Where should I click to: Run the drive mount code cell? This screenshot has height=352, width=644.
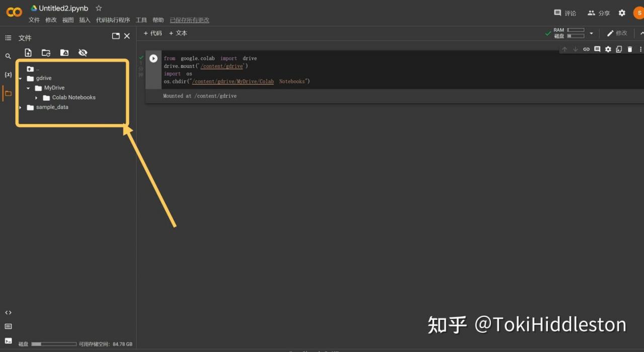pyautogui.click(x=153, y=58)
